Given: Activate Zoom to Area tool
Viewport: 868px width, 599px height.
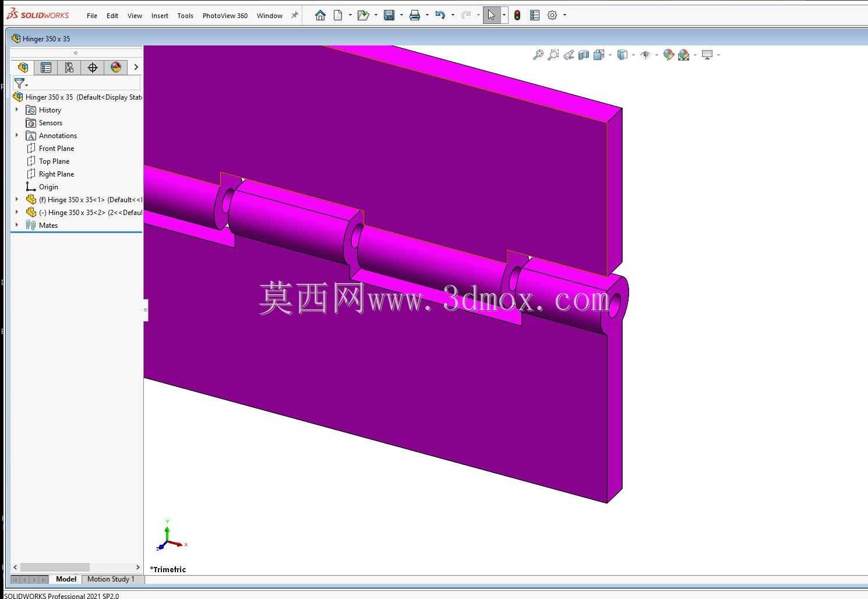Looking at the screenshot, I should pyautogui.click(x=553, y=55).
